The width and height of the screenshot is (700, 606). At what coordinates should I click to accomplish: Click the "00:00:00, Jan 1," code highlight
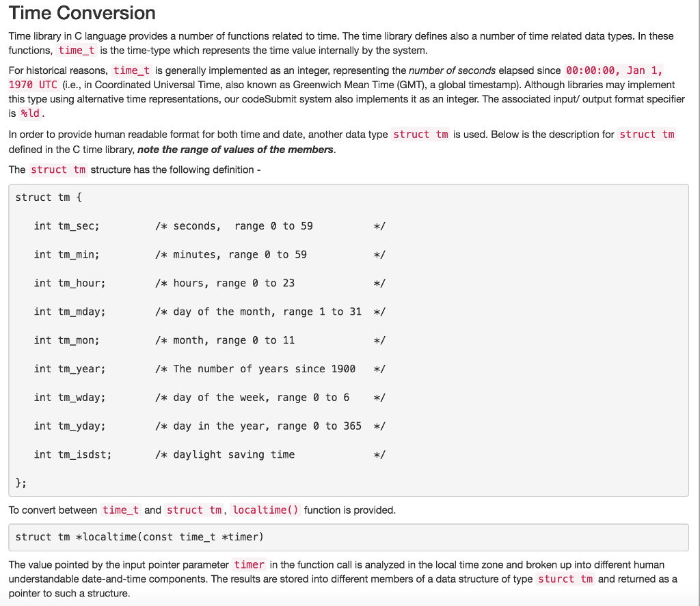614,70
